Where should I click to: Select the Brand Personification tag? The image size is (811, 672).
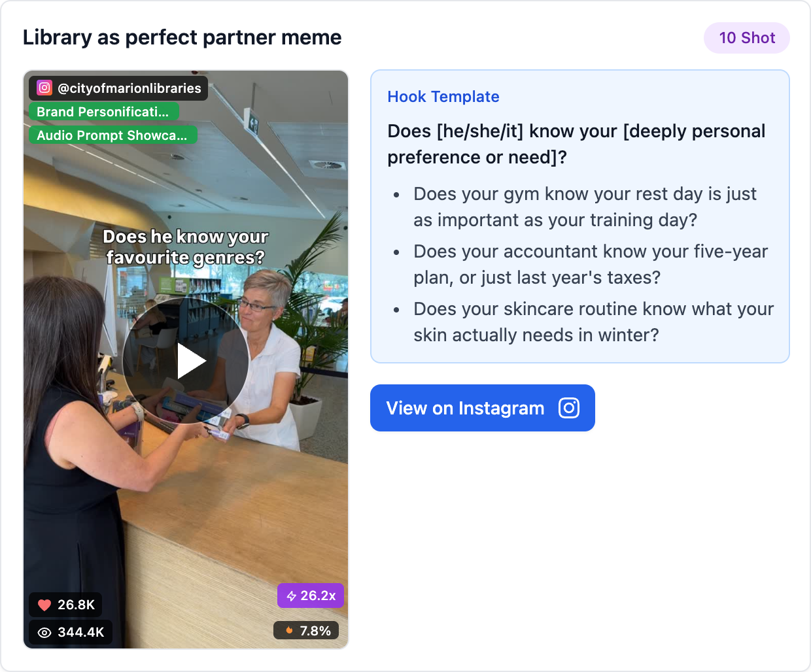pos(104,112)
